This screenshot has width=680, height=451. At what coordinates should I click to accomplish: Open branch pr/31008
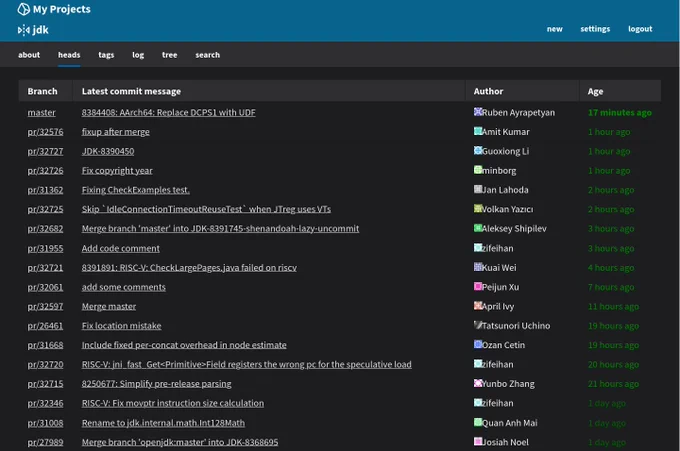[46, 423]
